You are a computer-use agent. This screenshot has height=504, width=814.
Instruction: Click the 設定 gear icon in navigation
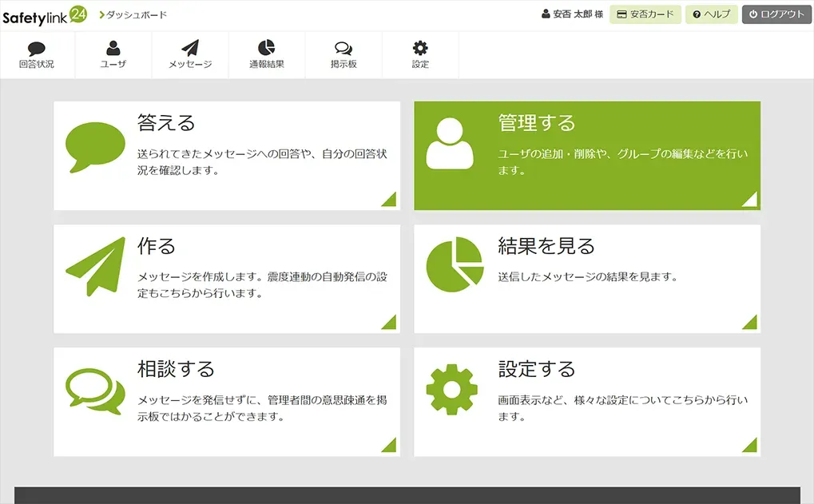[x=419, y=48]
